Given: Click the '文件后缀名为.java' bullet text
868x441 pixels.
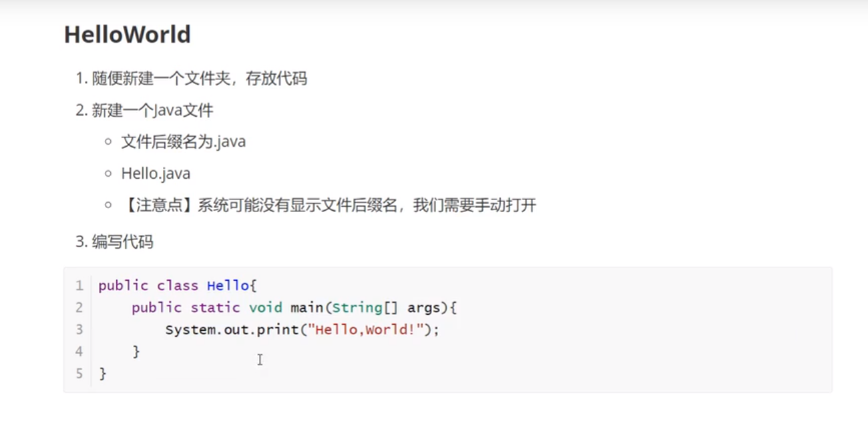Looking at the screenshot, I should point(184,141).
